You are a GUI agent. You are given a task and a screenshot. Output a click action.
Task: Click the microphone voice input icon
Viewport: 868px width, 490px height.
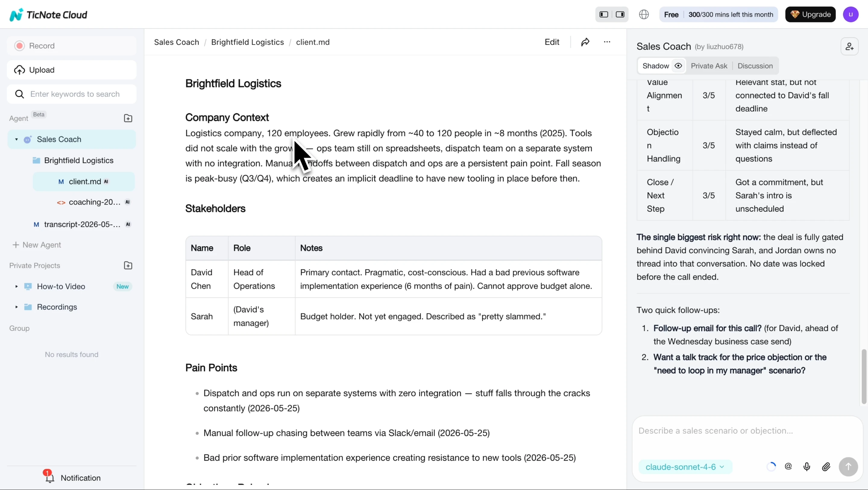click(x=807, y=467)
